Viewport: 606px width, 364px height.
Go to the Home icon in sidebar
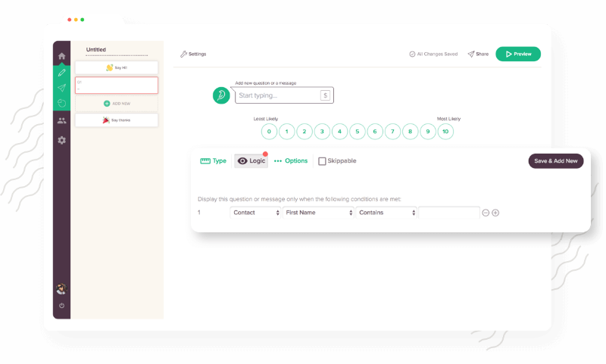click(61, 56)
